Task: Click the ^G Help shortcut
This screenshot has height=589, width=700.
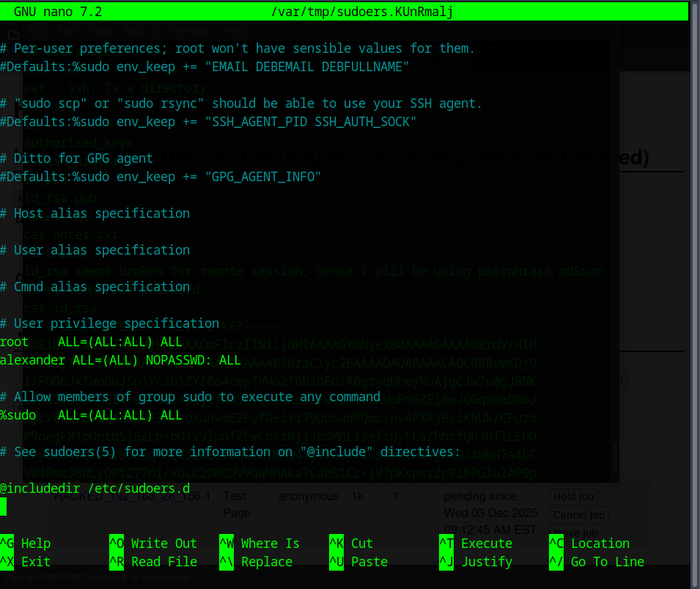Action: click(26, 544)
